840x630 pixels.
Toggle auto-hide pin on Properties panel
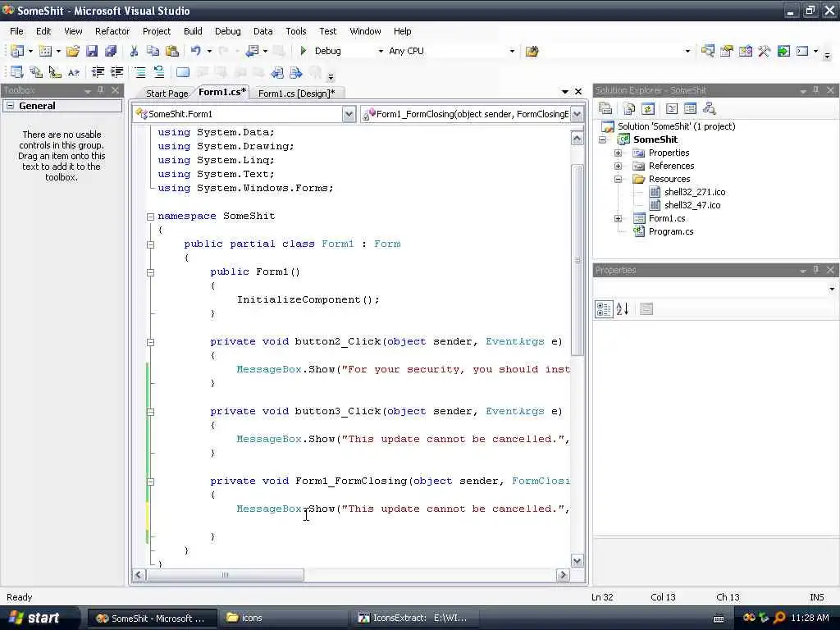pos(816,270)
